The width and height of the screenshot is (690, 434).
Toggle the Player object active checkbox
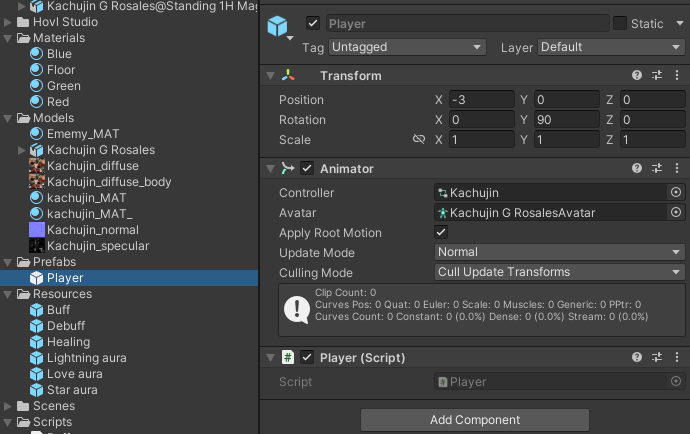tap(313, 23)
